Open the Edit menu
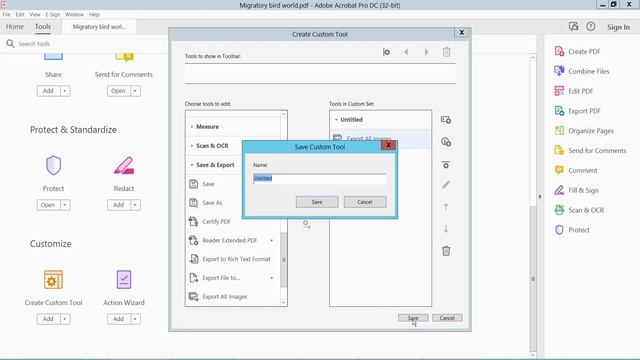This screenshot has width=640, height=360. tap(20, 14)
